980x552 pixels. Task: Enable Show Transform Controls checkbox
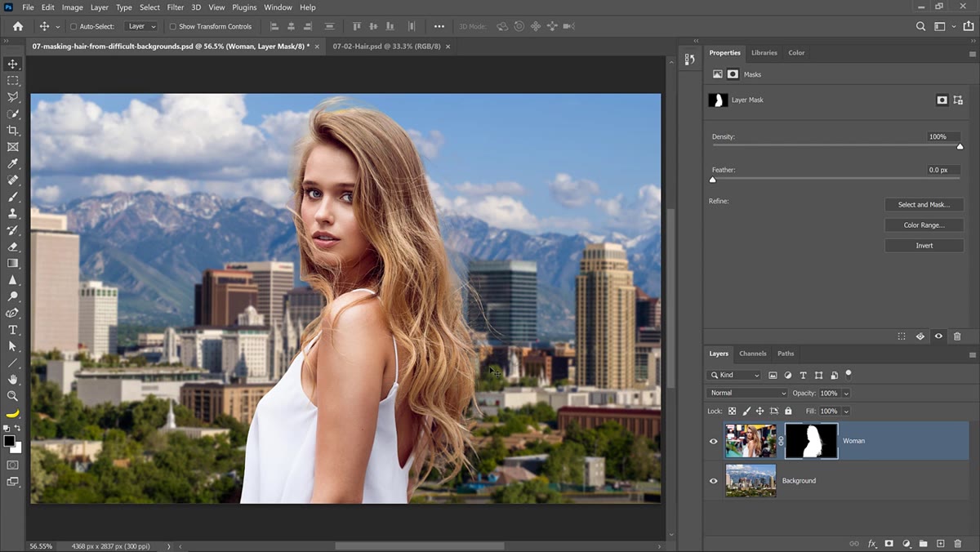pyautogui.click(x=172, y=26)
